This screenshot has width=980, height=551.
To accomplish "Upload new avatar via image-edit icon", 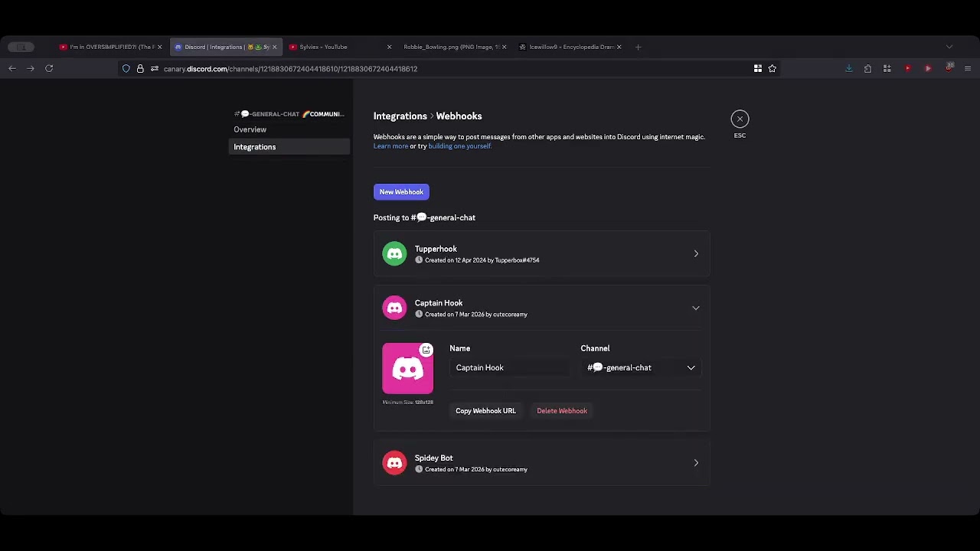I will [426, 350].
